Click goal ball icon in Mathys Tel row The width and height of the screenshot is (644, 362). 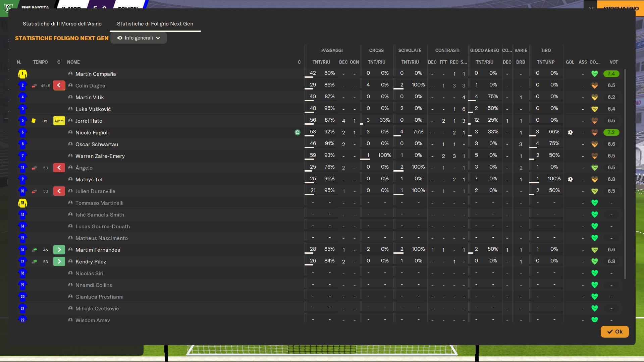570,179
